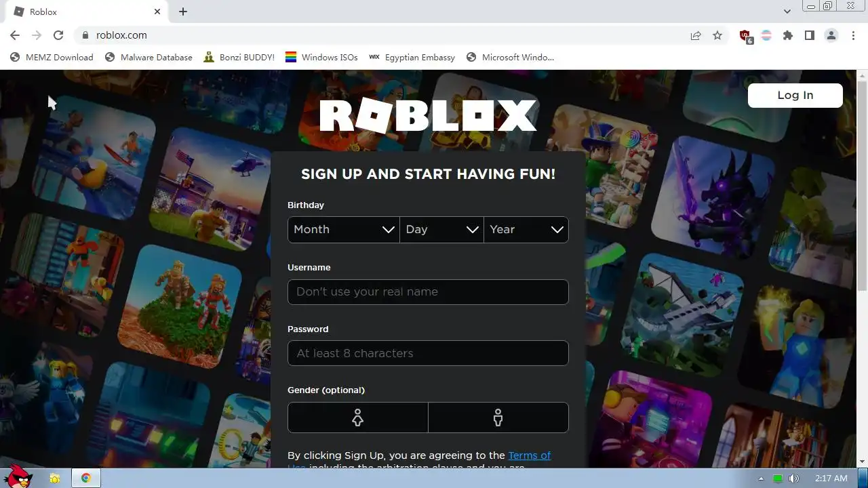This screenshot has height=488, width=868.
Task: Open the Chrome three-dot menu
Action: coord(853,35)
